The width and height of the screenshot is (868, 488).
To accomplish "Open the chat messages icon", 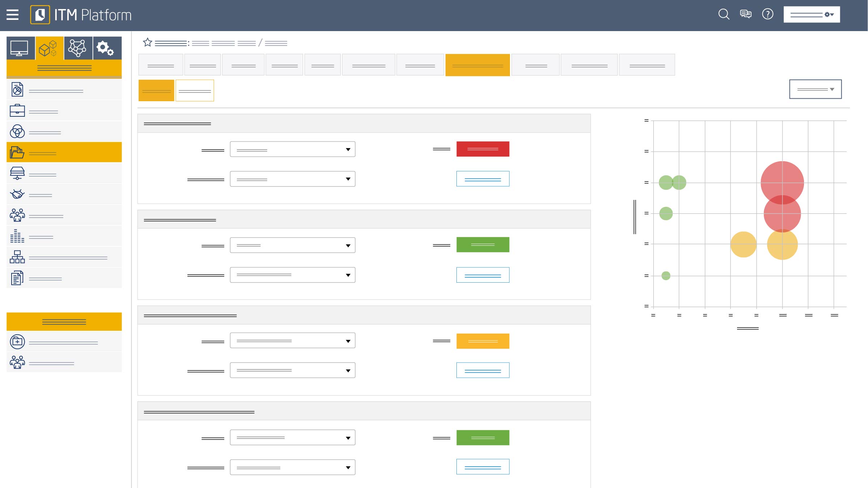I will pos(745,14).
